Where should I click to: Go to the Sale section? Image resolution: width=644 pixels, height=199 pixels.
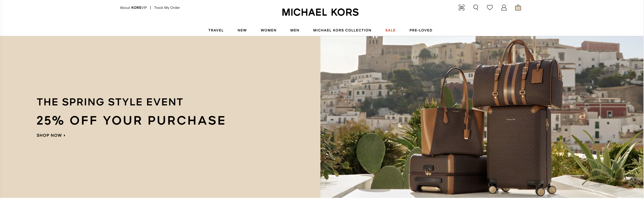pyautogui.click(x=390, y=30)
